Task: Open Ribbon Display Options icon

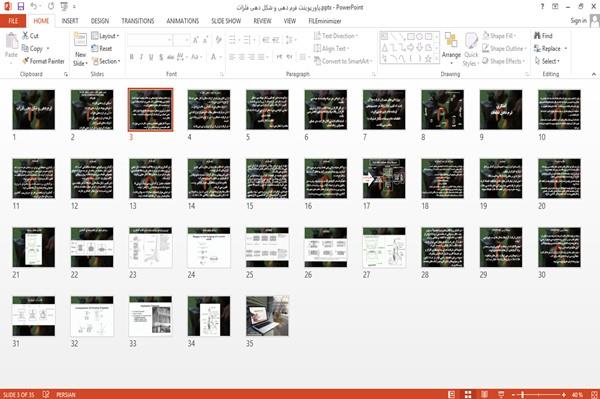Action: [x=555, y=7]
